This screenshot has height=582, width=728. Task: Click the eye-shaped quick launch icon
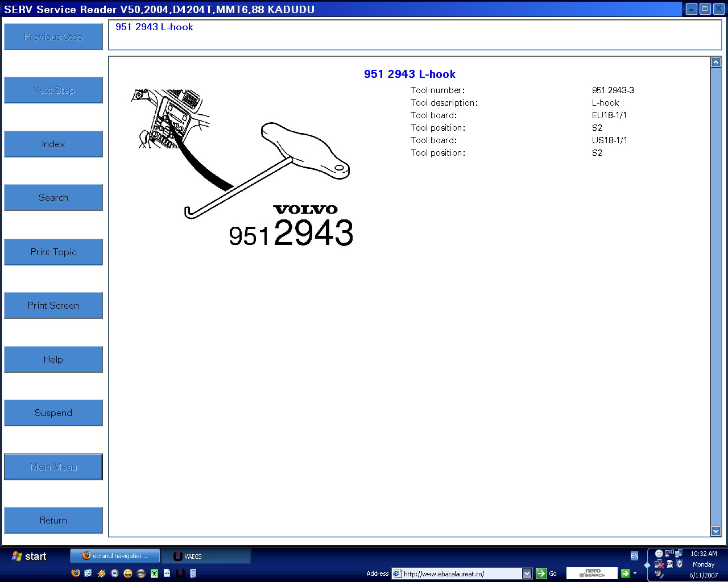point(141,573)
